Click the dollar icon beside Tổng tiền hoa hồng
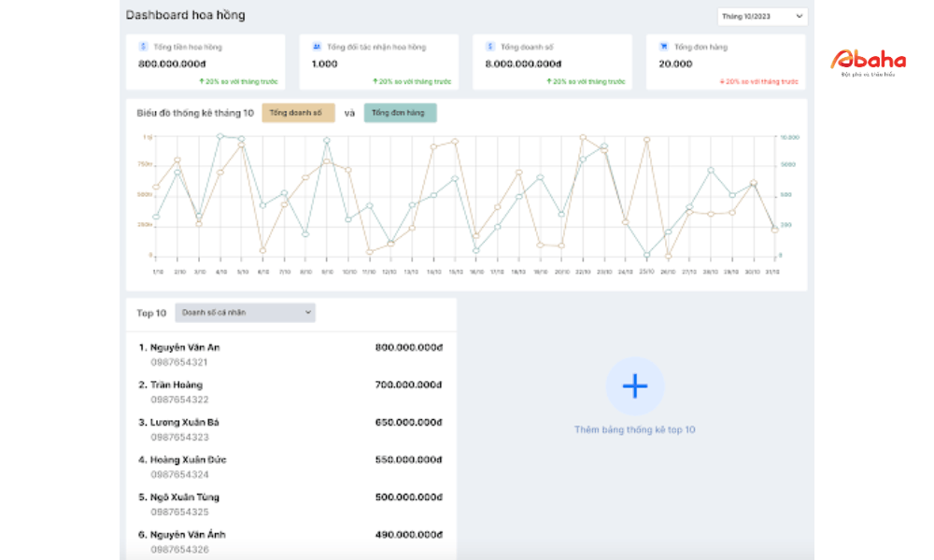This screenshot has width=934, height=560. coord(143,46)
